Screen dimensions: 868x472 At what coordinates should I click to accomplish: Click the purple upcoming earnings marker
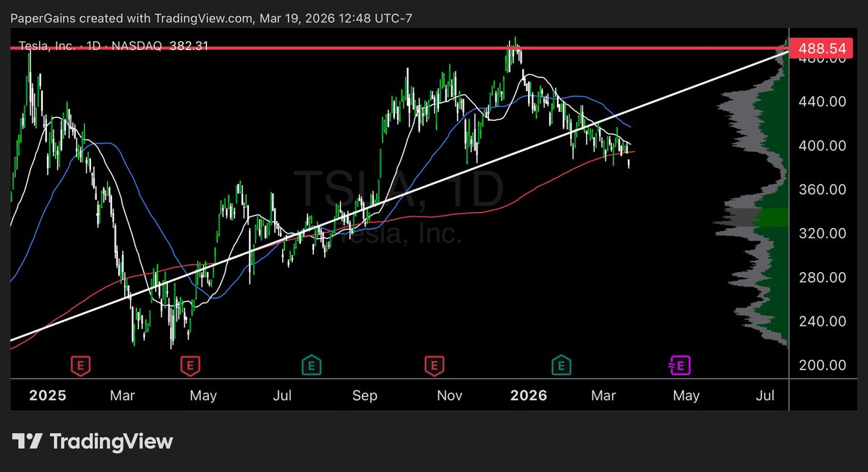click(680, 366)
